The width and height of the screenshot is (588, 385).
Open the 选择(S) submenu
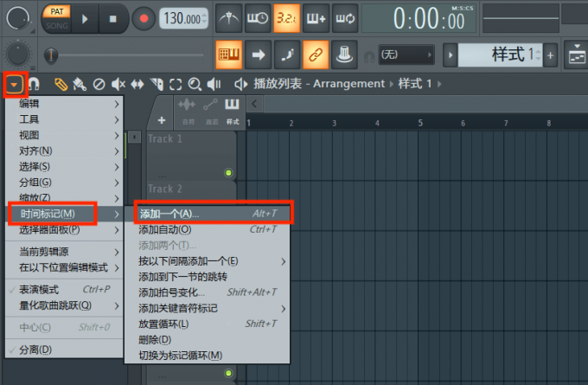pyautogui.click(x=65, y=167)
